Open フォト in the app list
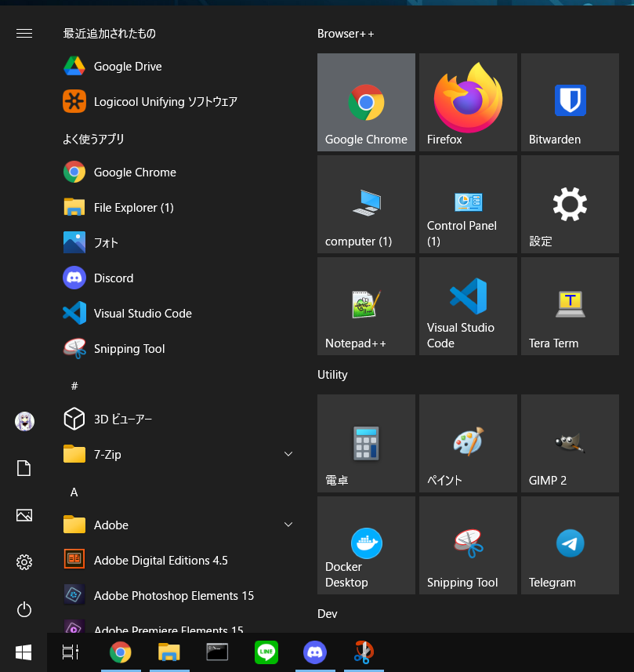This screenshot has width=634, height=672. point(178,242)
